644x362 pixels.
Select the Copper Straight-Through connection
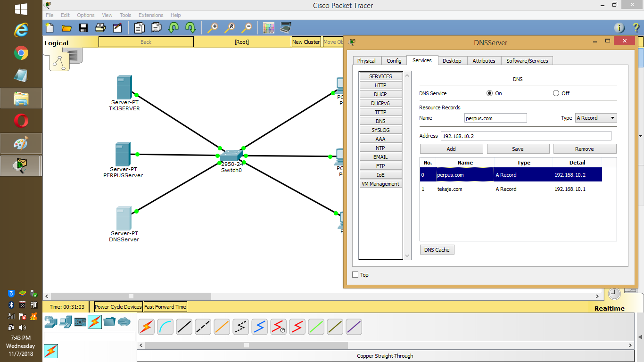[184, 327]
